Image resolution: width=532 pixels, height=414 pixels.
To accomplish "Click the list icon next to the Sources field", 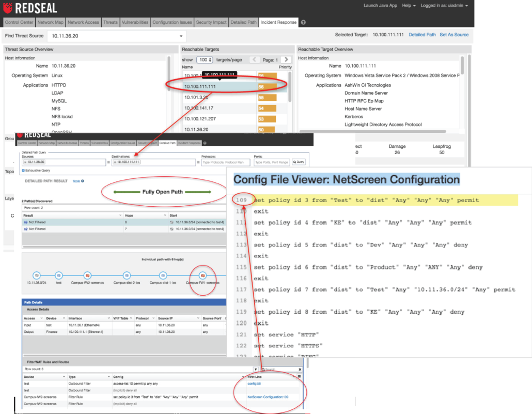I will click(x=108, y=162).
